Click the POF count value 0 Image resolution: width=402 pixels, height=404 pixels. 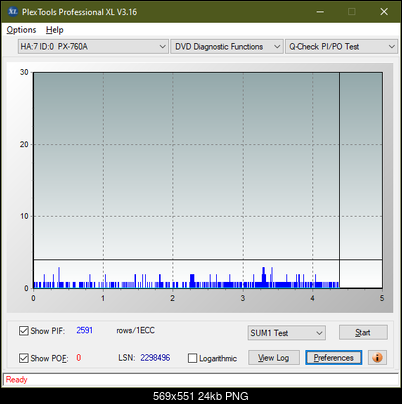pyautogui.click(x=79, y=358)
